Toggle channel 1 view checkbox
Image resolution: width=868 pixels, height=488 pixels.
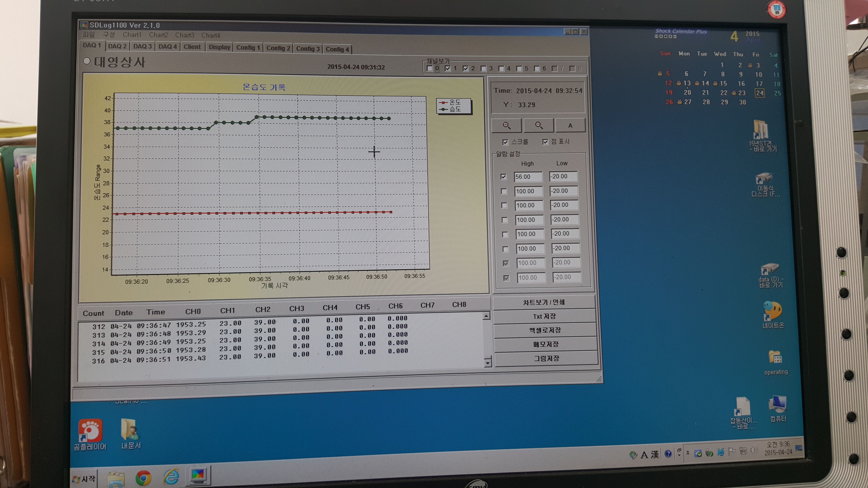tap(447, 68)
